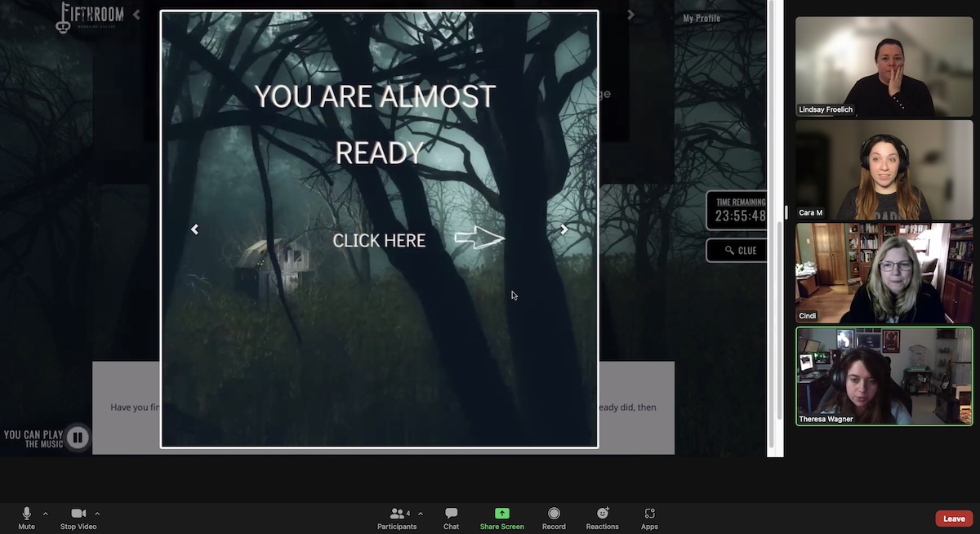Expand audio options arrow beside Mute
The width and height of the screenshot is (980, 534).
45,514
